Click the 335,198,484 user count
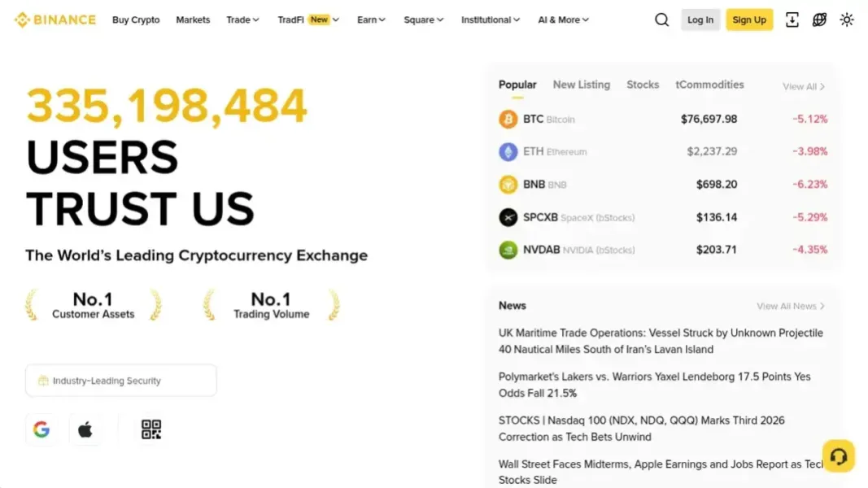Image resolution: width=868 pixels, height=488 pixels. (166, 105)
